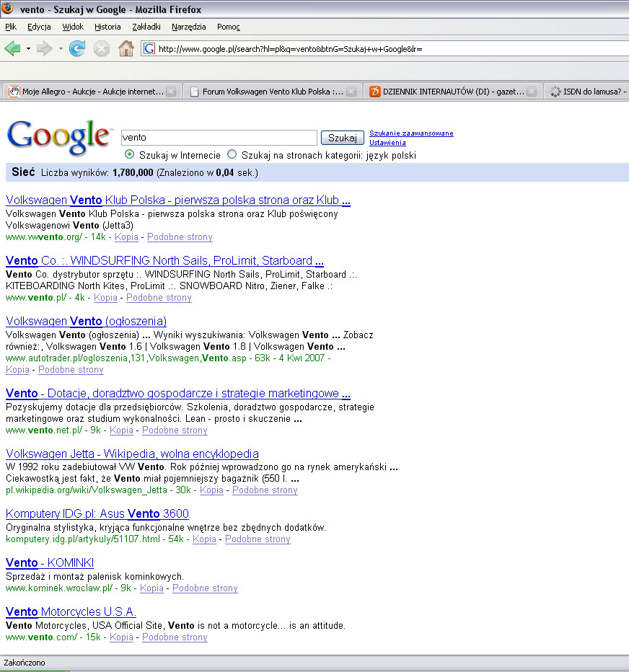Open Podobne strony for www.kominek.wroclaw.pl
The height and width of the screenshot is (672, 629).
205,588
